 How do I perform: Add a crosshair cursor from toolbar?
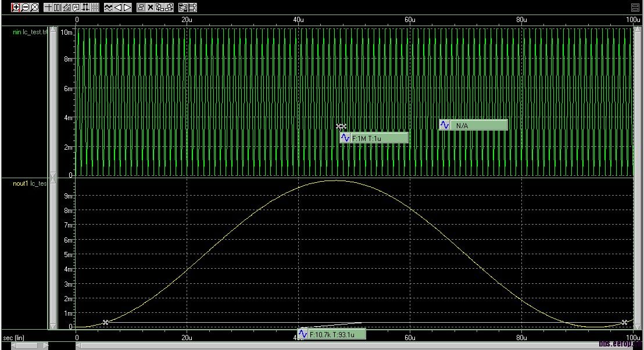click(48, 8)
